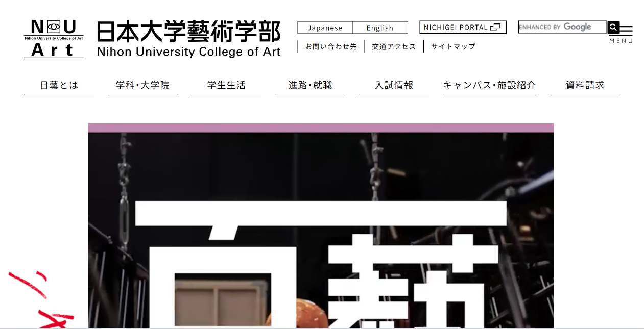Screen dimensions: 644x329
Task: Click the external-window icon beside NICHIGEI PORTAL
Action: [495, 28]
